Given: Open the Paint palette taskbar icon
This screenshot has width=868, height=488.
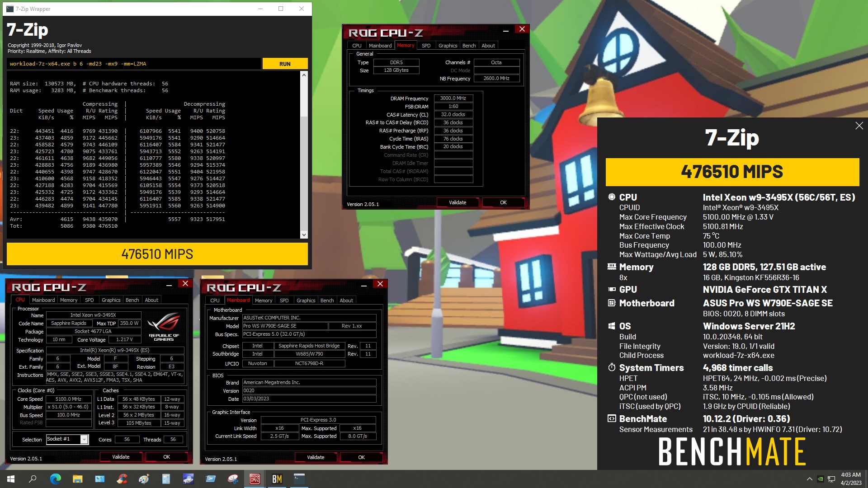Looking at the screenshot, I should [144, 479].
